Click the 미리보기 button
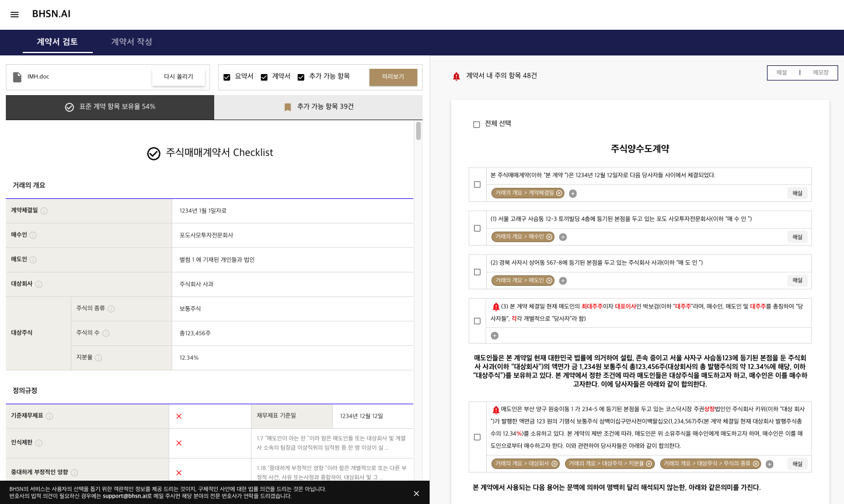The width and height of the screenshot is (844, 504). pos(393,77)
